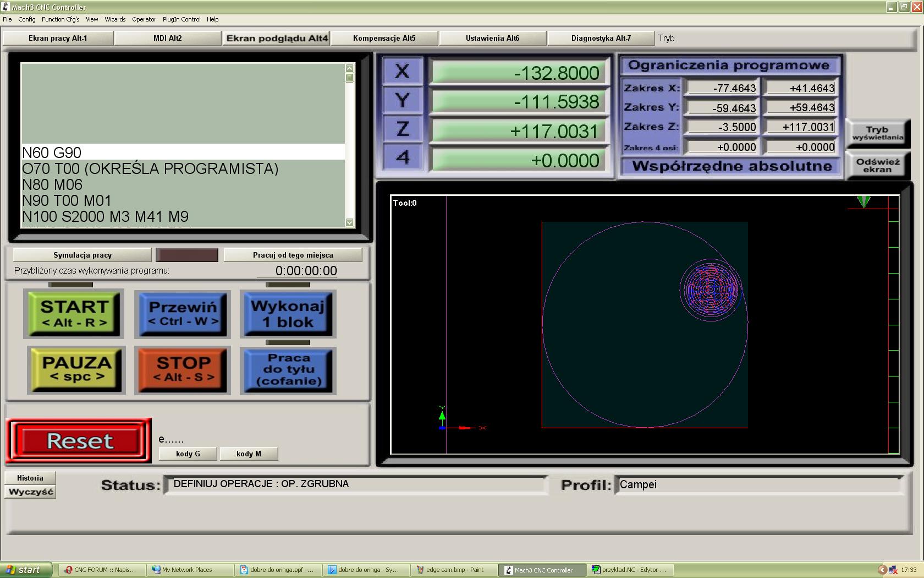Switch to My Network Places taskbar item
The width and height of the screenshot is (924, 578).
[x=190, y=570]
